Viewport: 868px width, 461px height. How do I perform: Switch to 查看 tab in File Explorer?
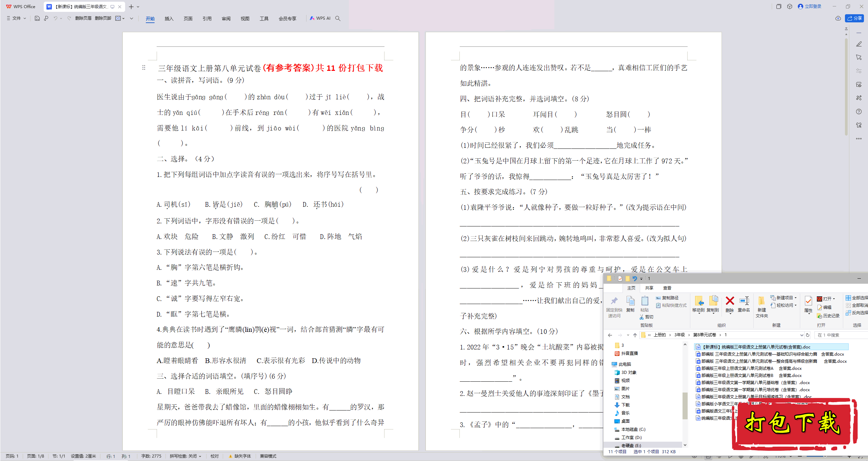(667, 288)
